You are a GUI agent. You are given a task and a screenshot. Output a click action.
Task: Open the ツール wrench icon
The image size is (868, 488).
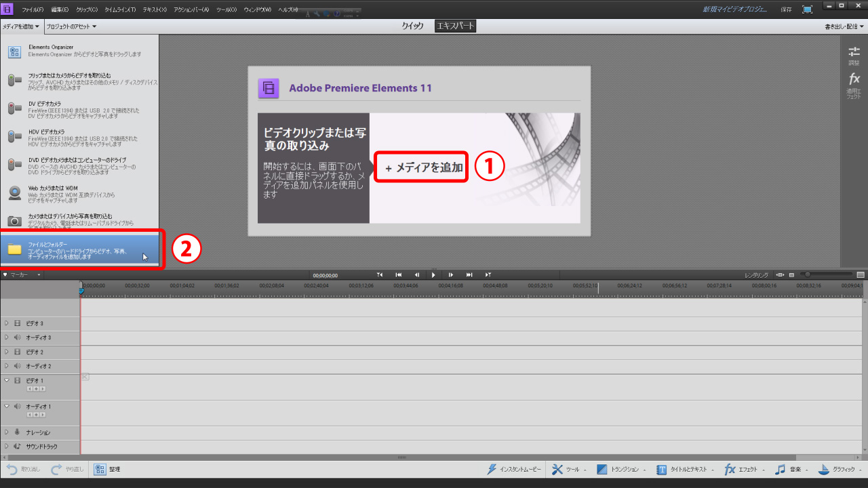(x=557, y=470)
